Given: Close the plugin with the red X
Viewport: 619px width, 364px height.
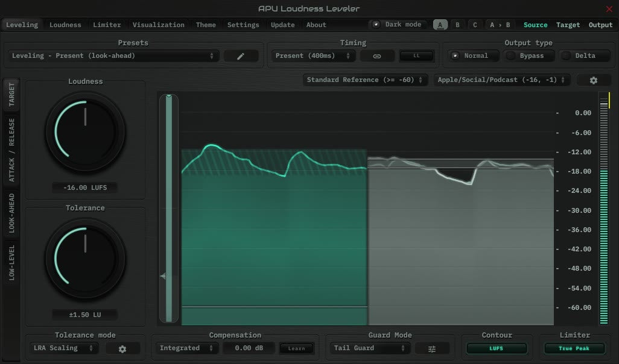Looking at the screenshot, I should [x=609, y=8].
